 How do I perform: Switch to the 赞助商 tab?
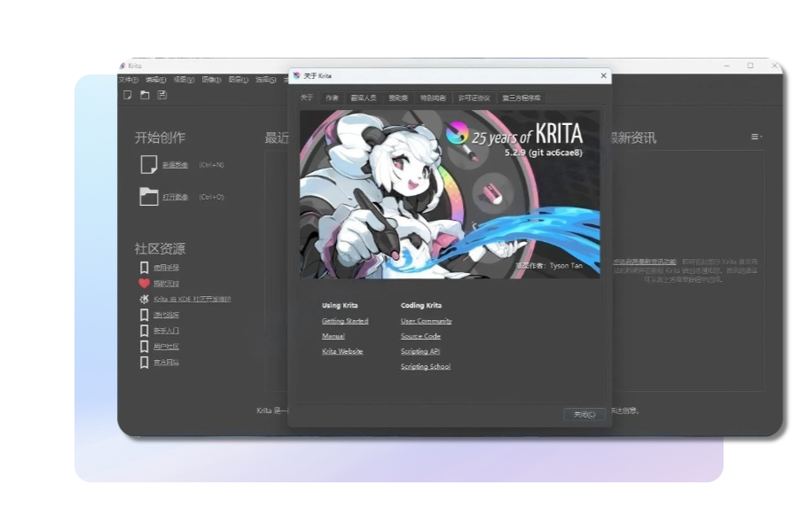pos(398,98)
